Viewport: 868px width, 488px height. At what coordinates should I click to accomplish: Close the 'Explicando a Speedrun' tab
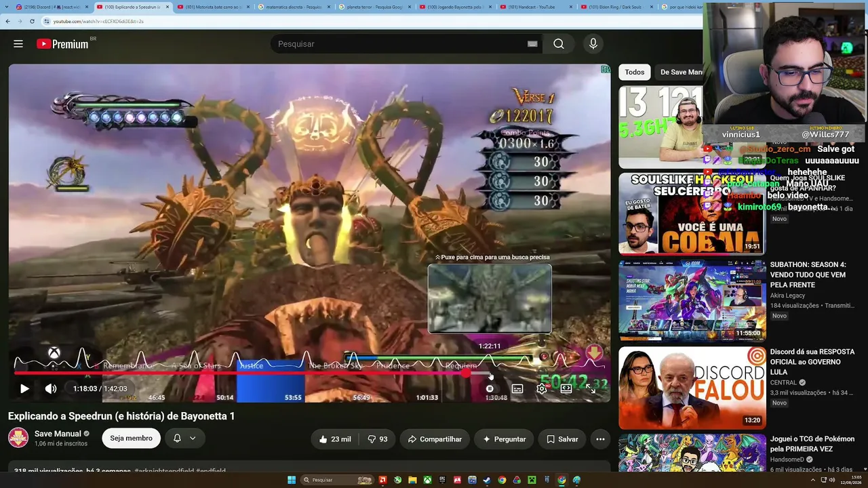(167, 7)
